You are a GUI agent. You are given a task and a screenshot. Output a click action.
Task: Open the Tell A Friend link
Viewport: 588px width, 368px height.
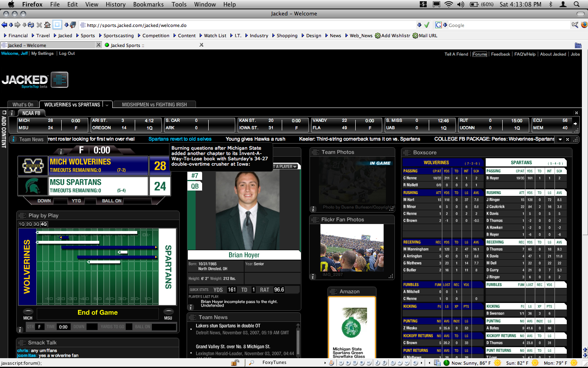(456, 54)
